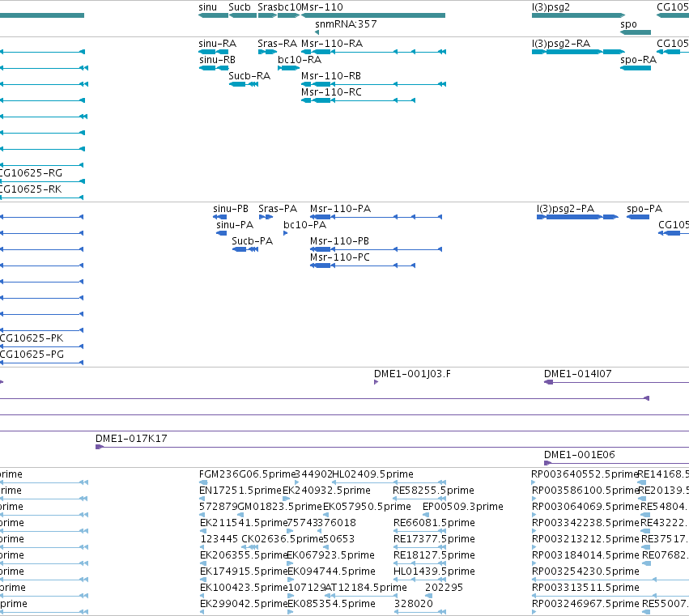
Task: Select clone DME1-001J03.F
Action: click(412, 374)
